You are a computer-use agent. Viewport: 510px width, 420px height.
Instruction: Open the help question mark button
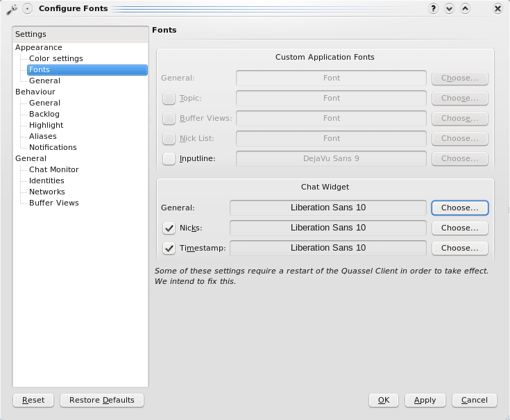[433, 8]
